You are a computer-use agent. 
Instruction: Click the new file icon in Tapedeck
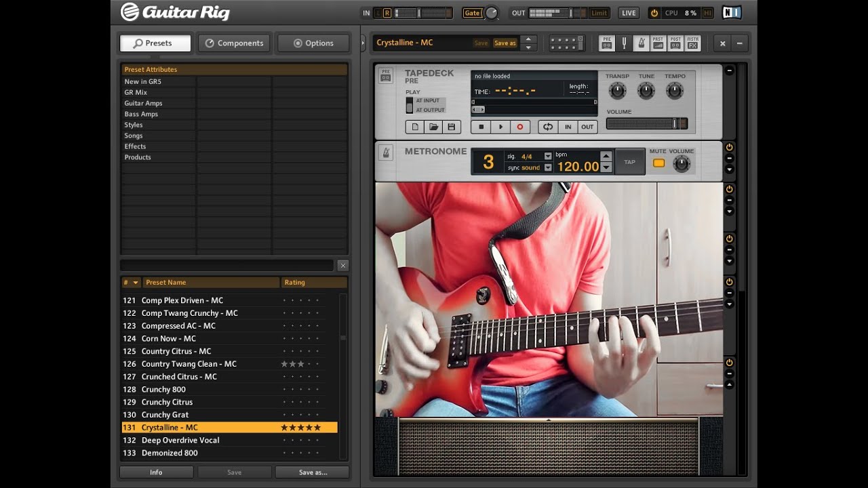tap(415, 127)
